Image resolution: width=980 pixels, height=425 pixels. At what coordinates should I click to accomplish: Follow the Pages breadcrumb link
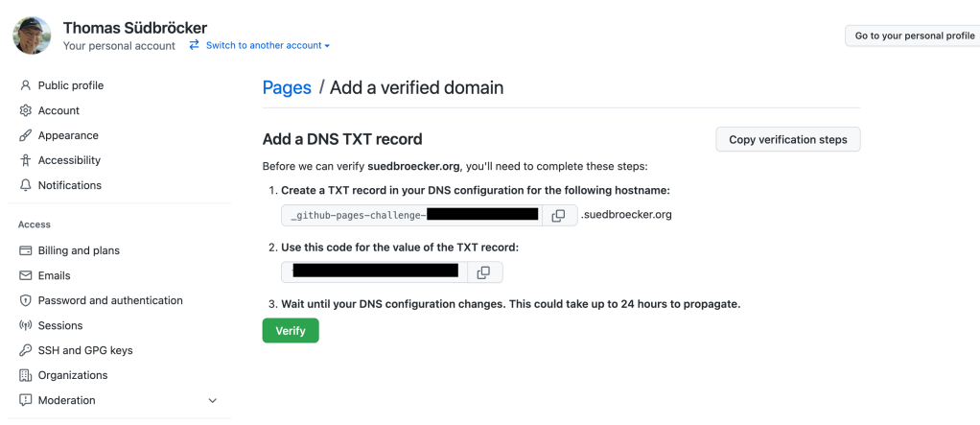click(x=287, y=87)
